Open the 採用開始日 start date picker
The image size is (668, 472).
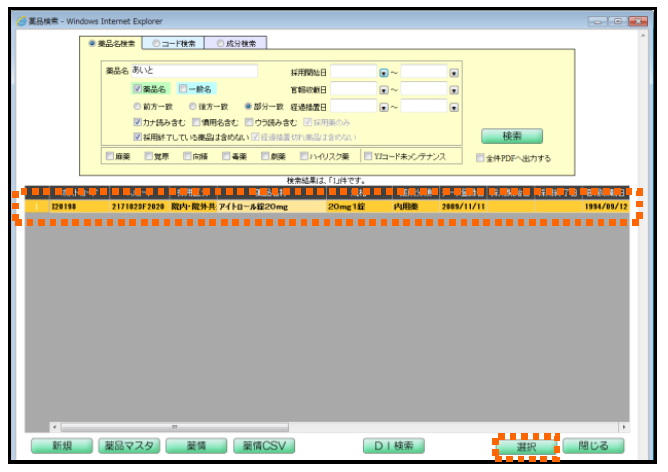click(x=383, y=73)
